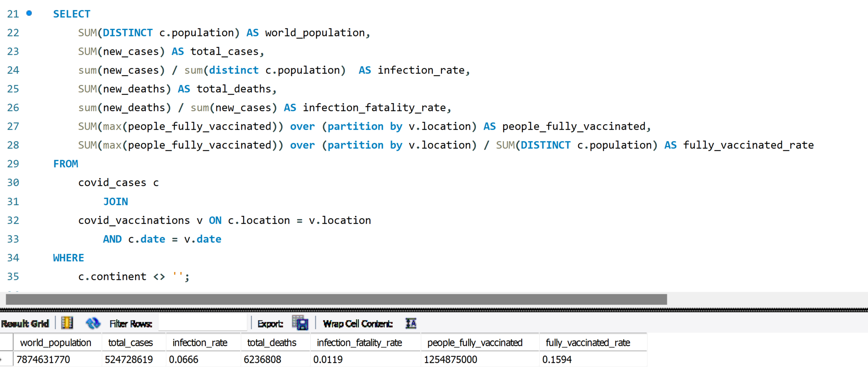Viewport: 868px width, 387px height.
Task: Select the infection_fatality_rate column header
Action: coord(359,342)
